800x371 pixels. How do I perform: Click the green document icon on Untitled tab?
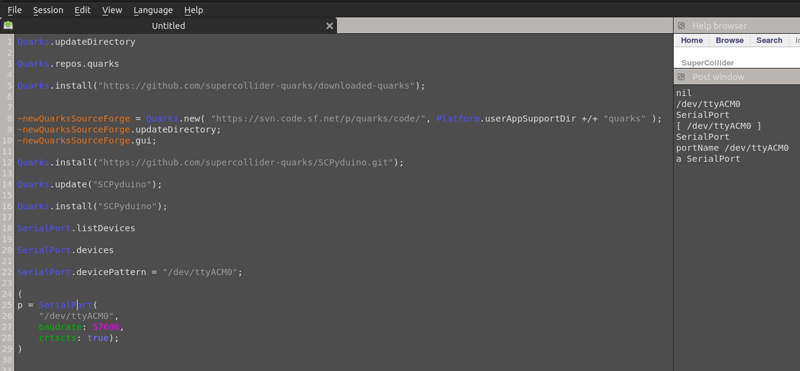(x=8, y=26)
